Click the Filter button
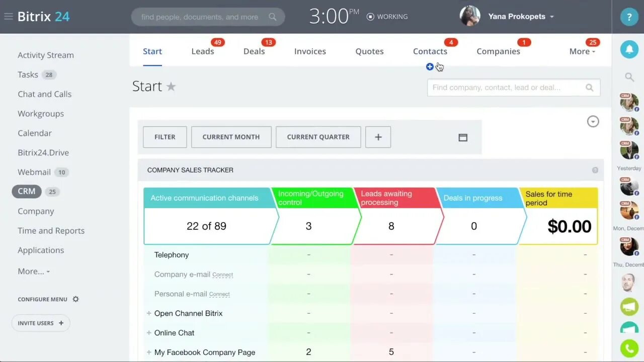This screenshot has height=362, width=644. pos(165,137)
